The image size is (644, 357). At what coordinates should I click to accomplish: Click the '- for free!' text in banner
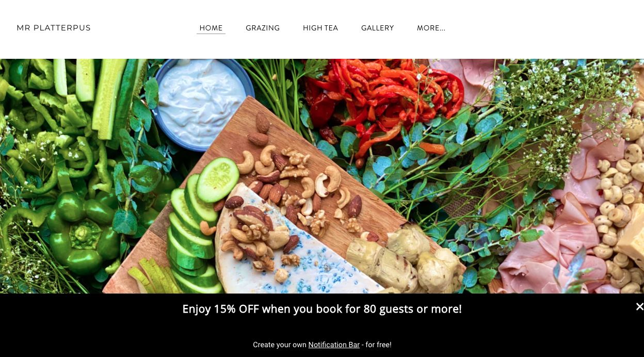point(377,345)
